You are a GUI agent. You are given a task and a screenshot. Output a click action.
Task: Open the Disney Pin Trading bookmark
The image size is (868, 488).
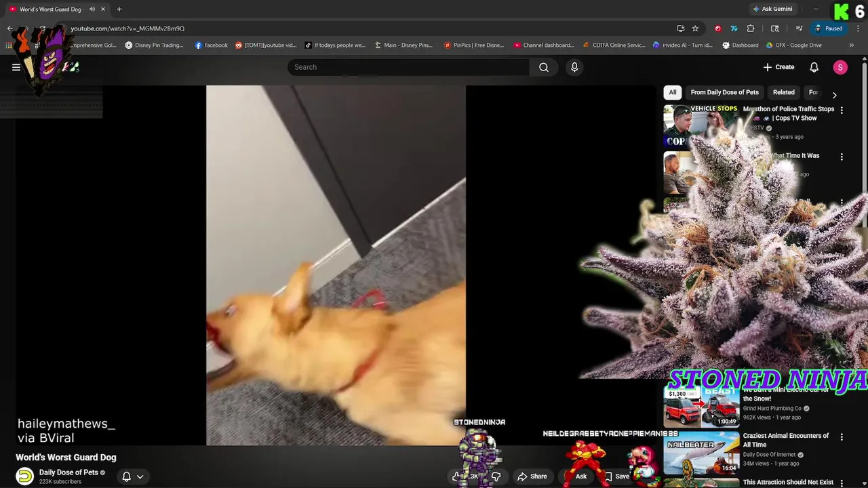[154, 45]
